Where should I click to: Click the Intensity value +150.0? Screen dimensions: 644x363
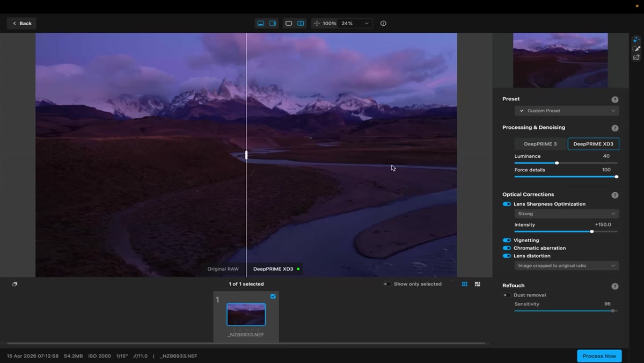point(603,225)
